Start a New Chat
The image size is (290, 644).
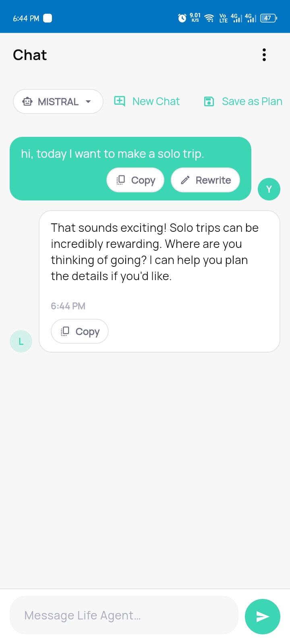(x=147, y=101)
